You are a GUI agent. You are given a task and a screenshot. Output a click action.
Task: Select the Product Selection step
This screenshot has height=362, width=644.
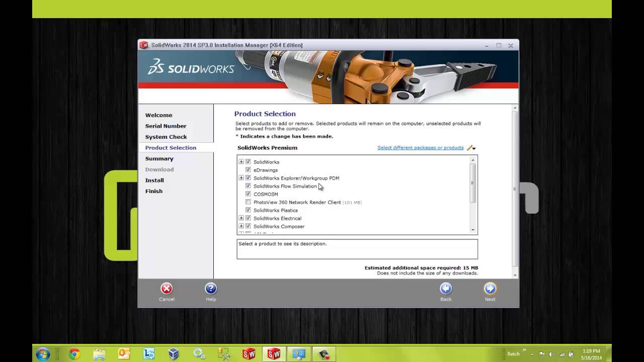(x=171, y=148)
